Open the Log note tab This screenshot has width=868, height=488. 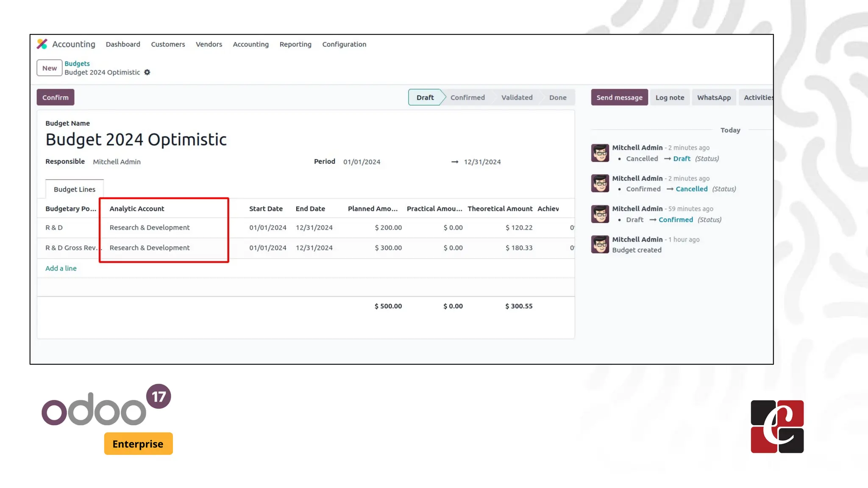coord(670,97)
